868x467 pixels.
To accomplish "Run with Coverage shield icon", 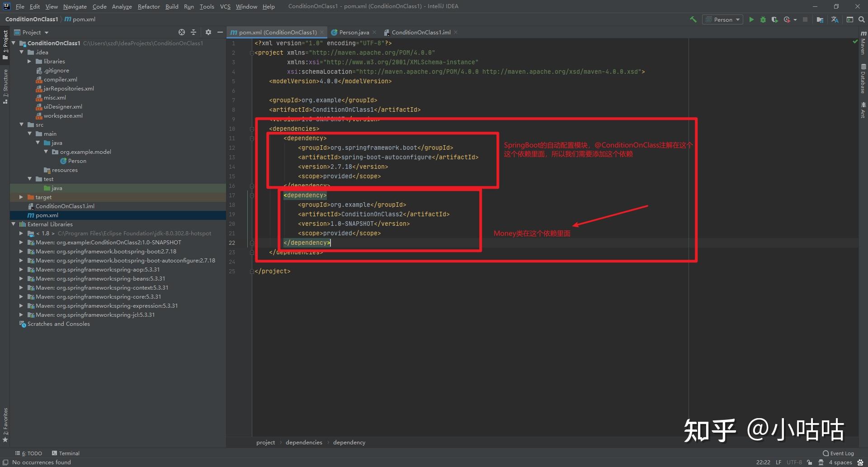I will (x=774, y=19).
